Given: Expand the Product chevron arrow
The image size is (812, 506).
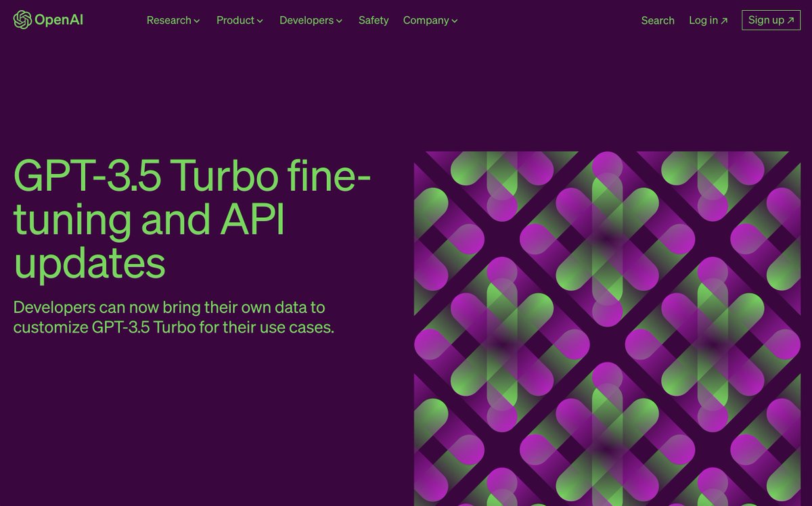Looking at the screenshot, I should pyautogui.click(x=260, y=21).
